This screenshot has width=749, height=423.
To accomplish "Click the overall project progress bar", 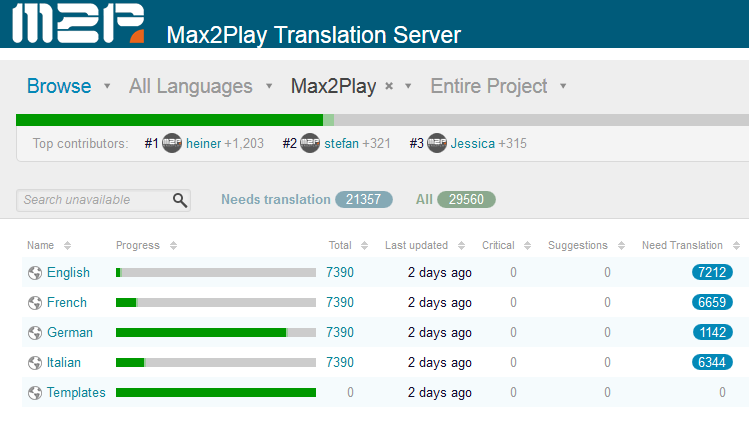I will (382, 120).
